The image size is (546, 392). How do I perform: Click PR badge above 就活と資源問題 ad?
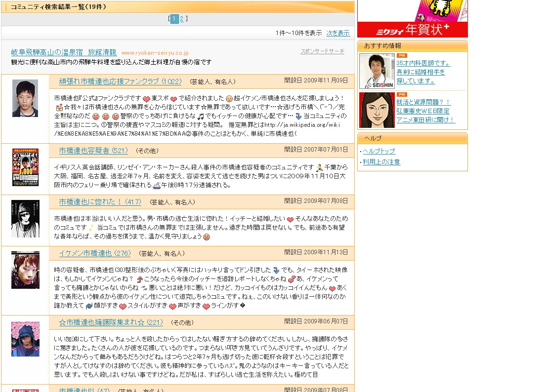pyautogui.click(x=402, y=95)
